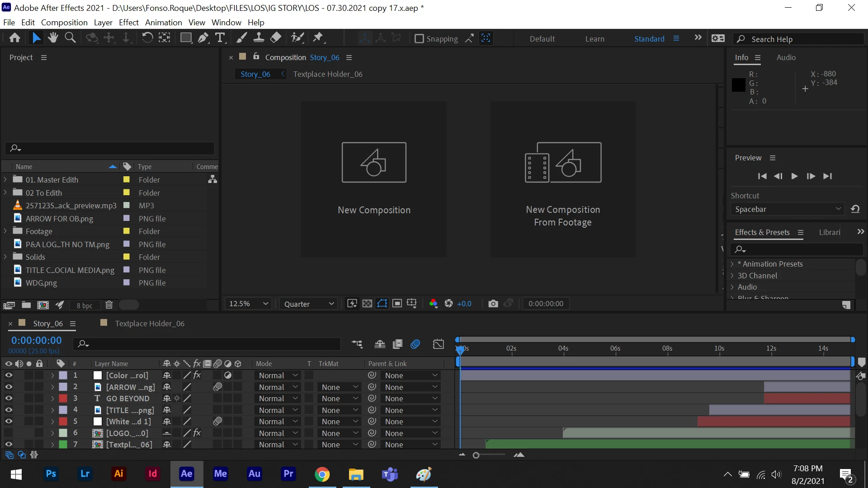Select the Clone Stamp tool
This screenshot has width=868, height=488.
click(259, 38)
